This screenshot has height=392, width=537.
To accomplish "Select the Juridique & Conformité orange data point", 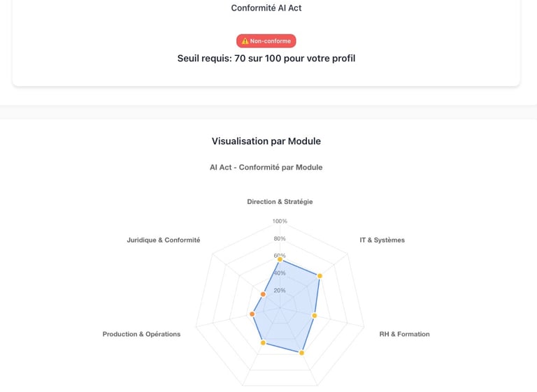I will (263, 294).
